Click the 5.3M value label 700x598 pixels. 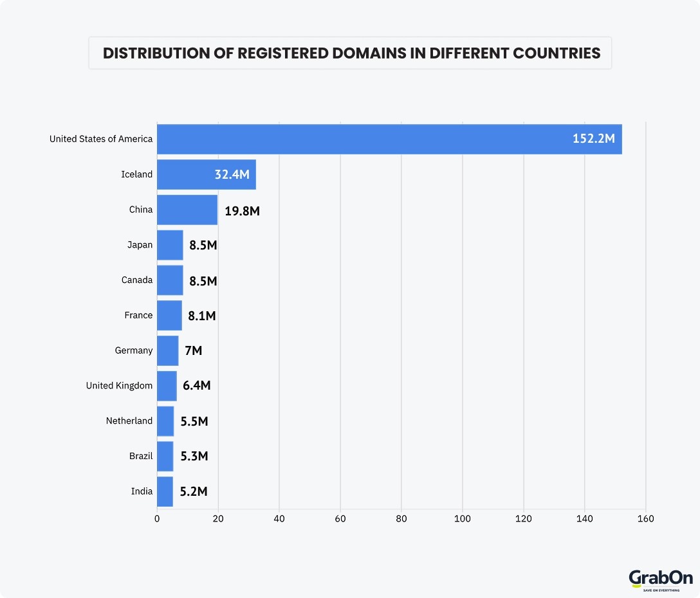click(194, 456)
